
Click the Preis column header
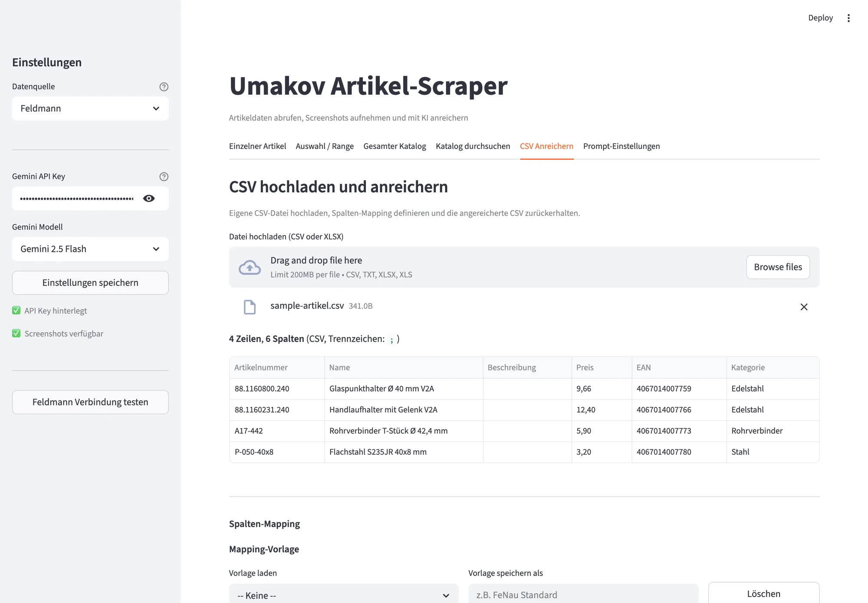[x=602, y=367]
